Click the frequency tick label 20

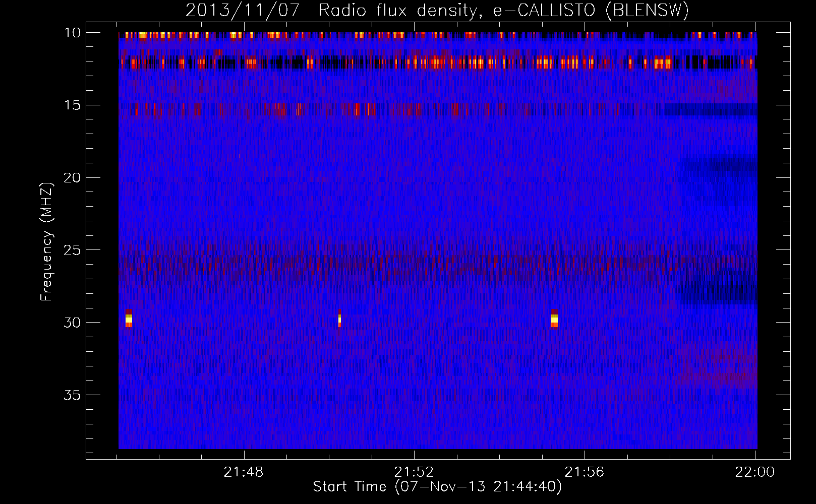[72, 177]
